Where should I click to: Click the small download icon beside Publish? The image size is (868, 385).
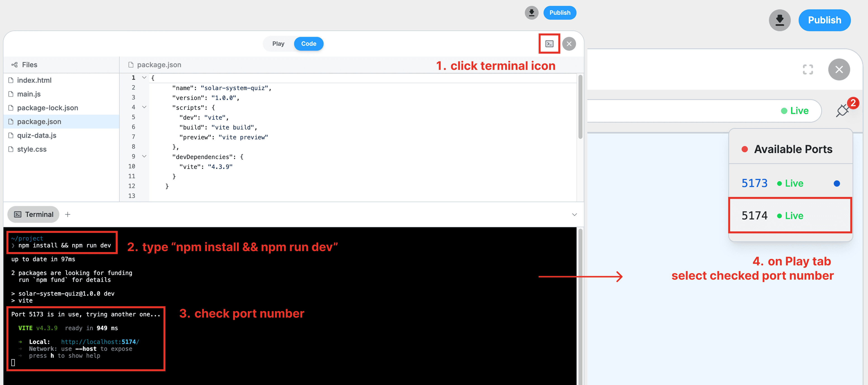531,13
